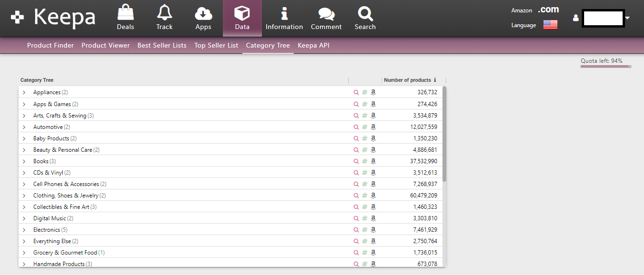Click hash icon in CDs & Vinyl row
The height and width of the screenshot is (275, 644).
365,172
